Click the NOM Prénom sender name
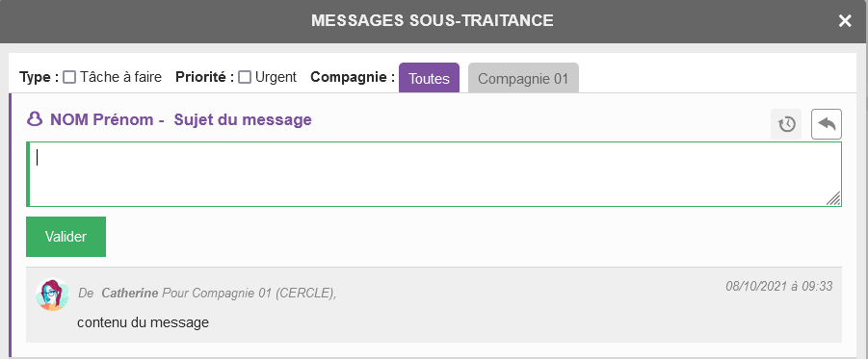Image resolution: width=868 pixels, height=359 pixels. pyautogui.click(x=102, y=119)
